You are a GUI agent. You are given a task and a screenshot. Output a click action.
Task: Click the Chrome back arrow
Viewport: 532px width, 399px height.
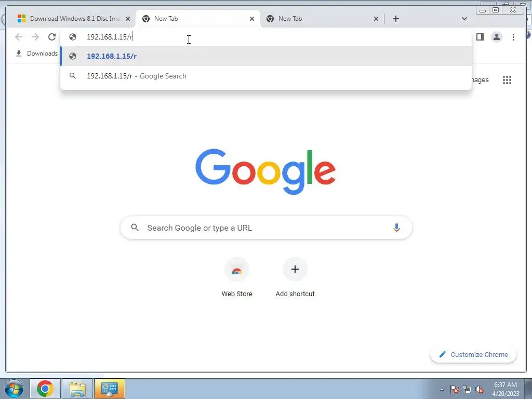coord(19,37)
